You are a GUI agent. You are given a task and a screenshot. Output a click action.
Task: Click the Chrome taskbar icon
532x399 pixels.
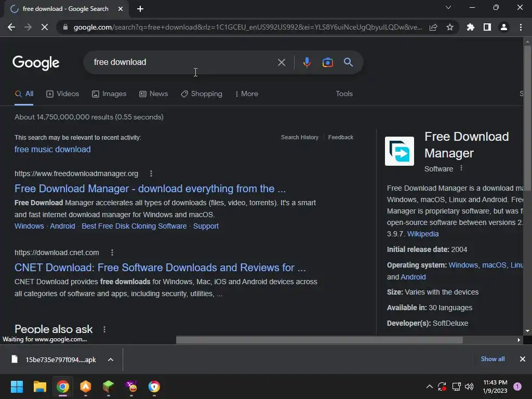[x=63, y=387]
